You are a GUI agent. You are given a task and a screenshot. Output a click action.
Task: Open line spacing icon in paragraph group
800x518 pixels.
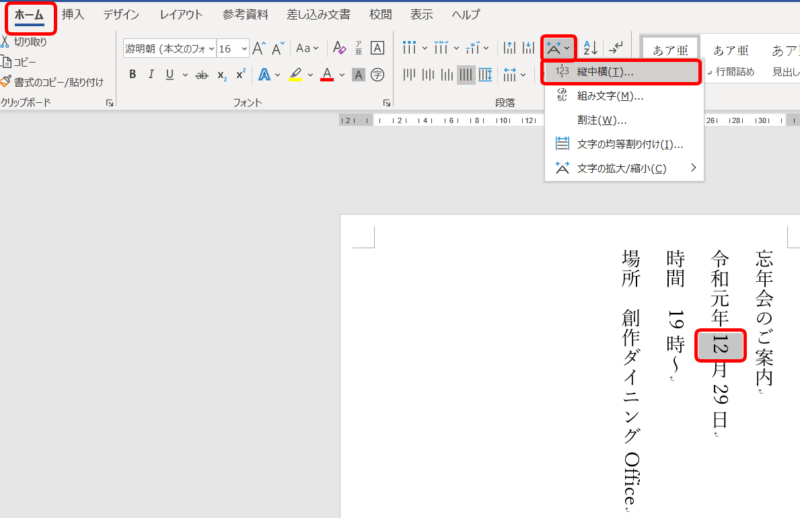click(x=510, y=75)
